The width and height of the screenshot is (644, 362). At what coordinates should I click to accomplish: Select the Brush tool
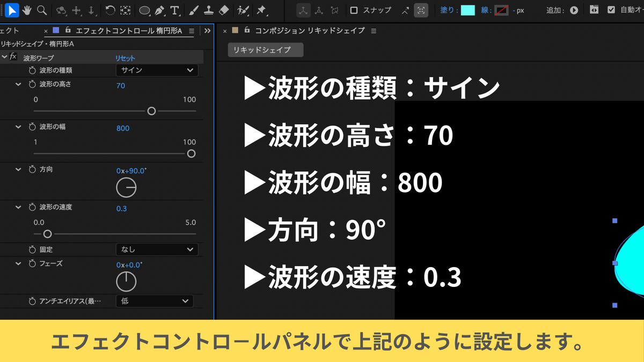[x=195, y=10]
